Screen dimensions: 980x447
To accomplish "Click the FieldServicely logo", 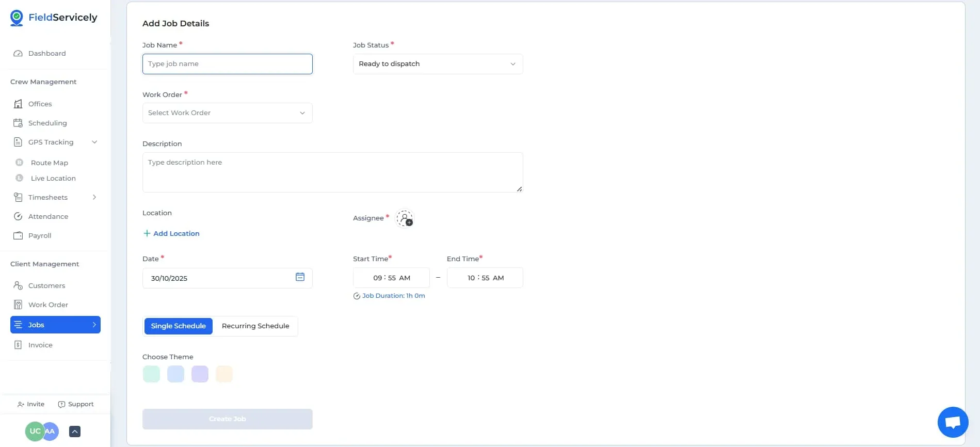I will pos(54,18).
